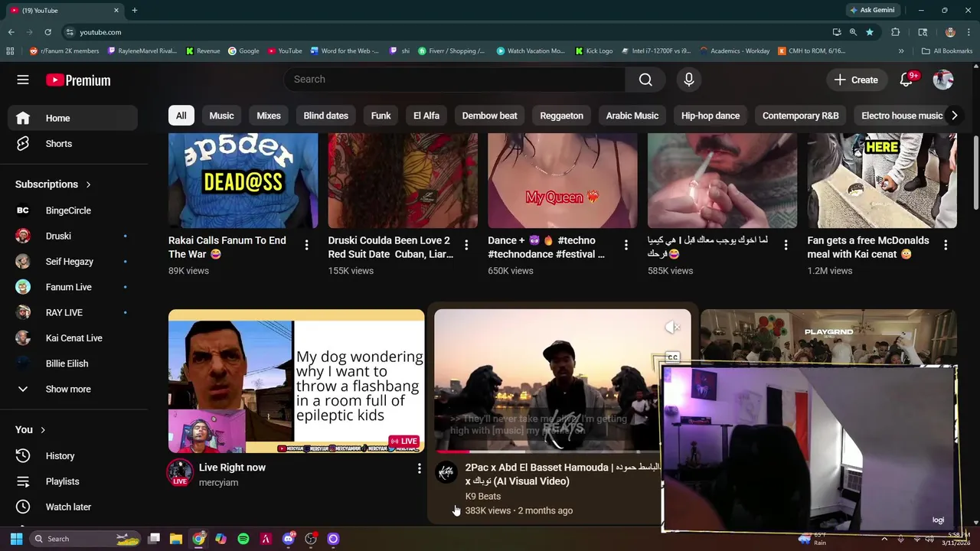Open the 2Pac x Abd El Basset title
This screenshot has width=980, height=551.
[x=562, y=474]
